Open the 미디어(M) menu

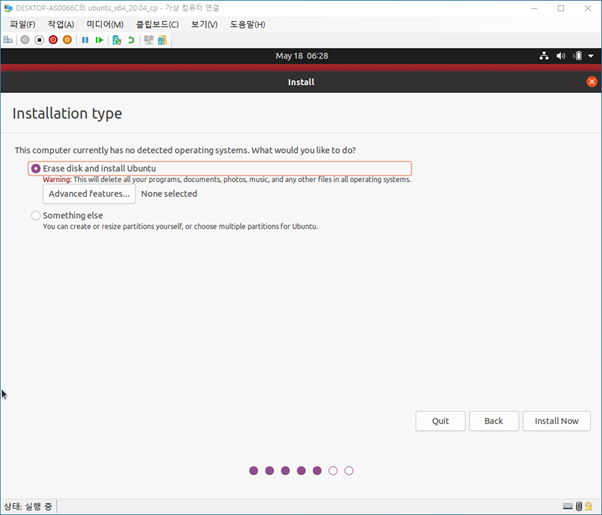coord(105,25)
